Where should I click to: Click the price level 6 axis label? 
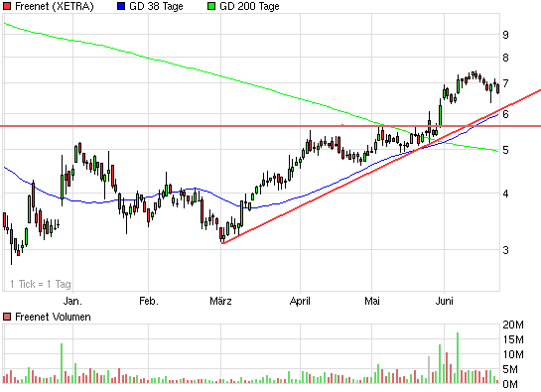tap(506, 114)
